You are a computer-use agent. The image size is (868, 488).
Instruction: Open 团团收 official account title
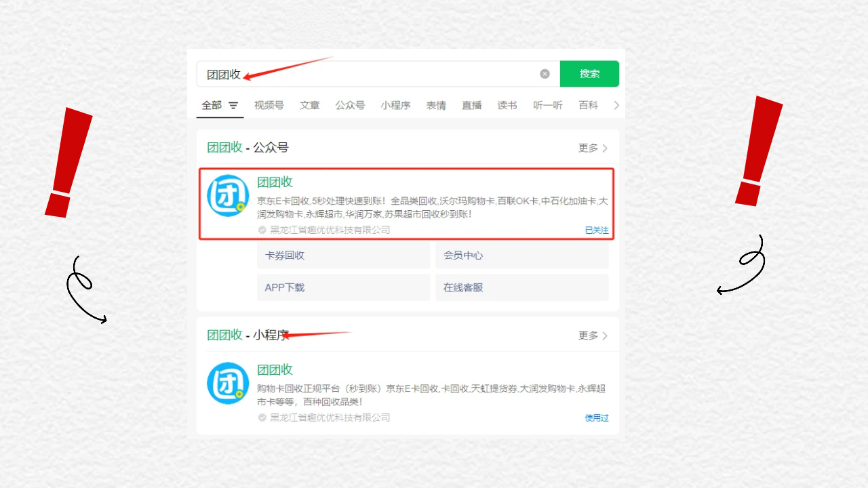[x=275, y=182]
